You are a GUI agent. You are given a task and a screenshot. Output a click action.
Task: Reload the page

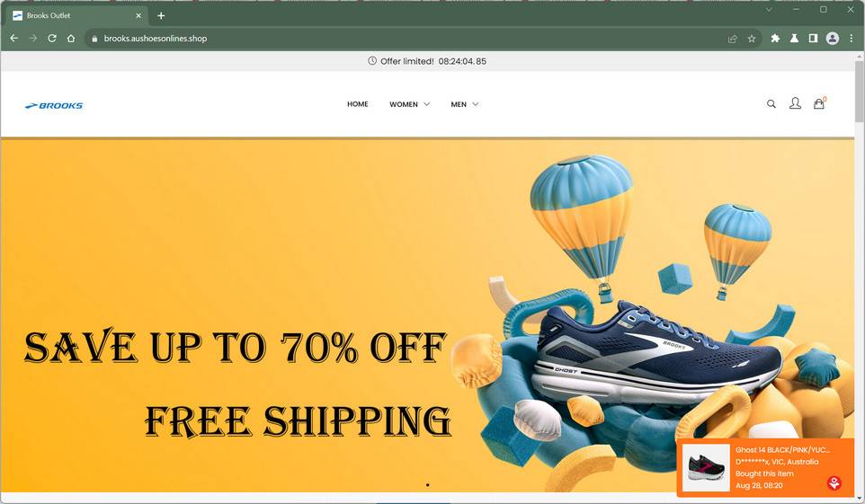[x=52, y=38]
